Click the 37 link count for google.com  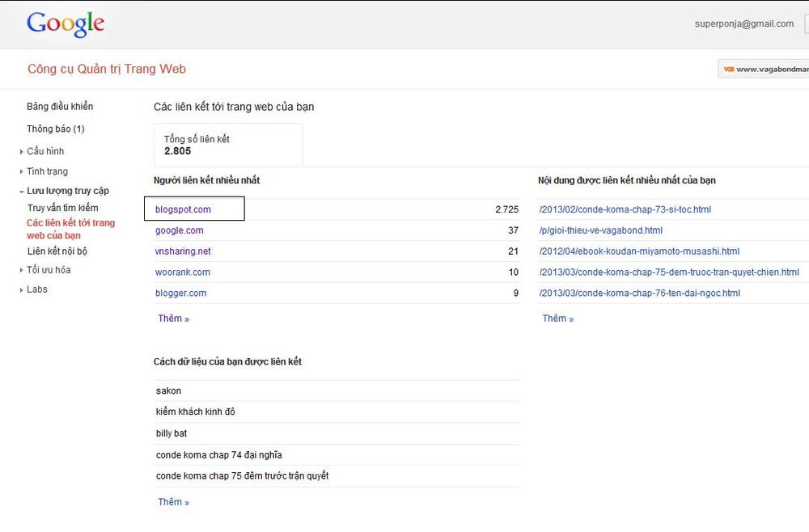514,230
